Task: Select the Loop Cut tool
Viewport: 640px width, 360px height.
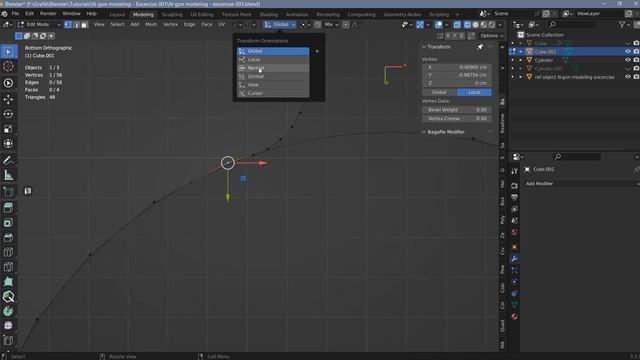Action: coord(8,252)
